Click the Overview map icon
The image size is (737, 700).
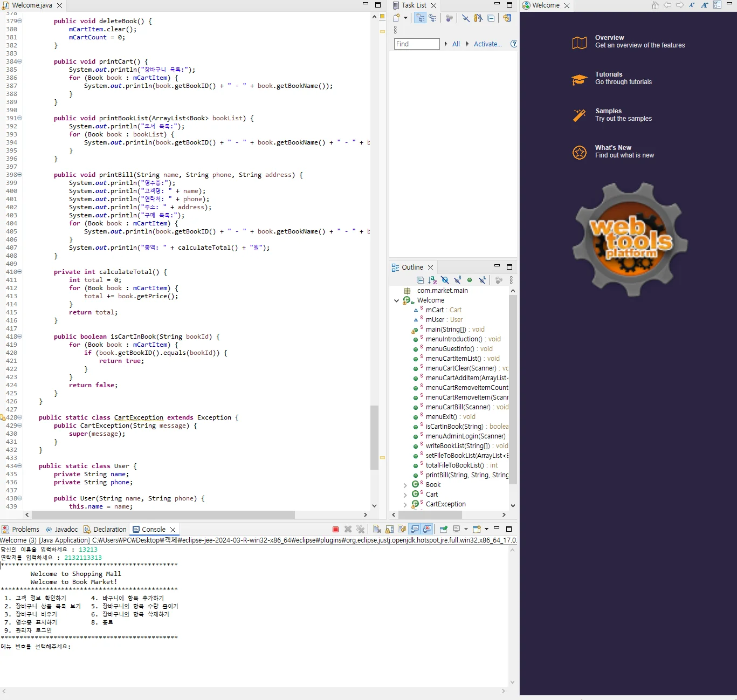pyautogui.click(x=579, y=42)
